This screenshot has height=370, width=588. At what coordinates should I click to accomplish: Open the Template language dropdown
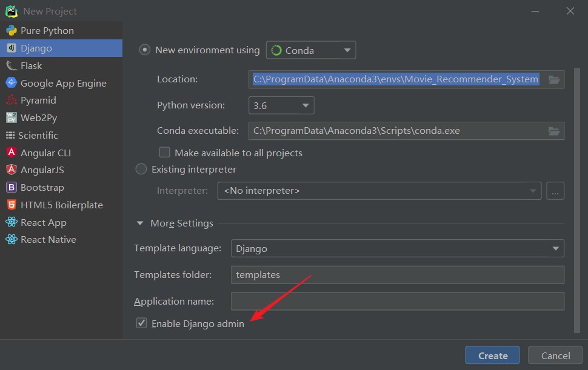(398, 249)
